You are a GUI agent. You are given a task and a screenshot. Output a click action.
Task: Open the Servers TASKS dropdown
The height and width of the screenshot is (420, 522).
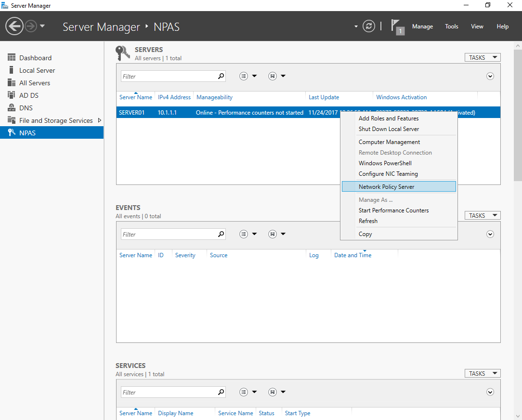coord(482,58)
